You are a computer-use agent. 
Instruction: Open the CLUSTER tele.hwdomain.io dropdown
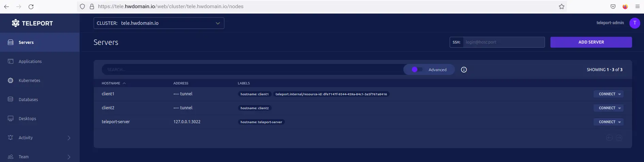pyautogui.click(x=159, y=23)
